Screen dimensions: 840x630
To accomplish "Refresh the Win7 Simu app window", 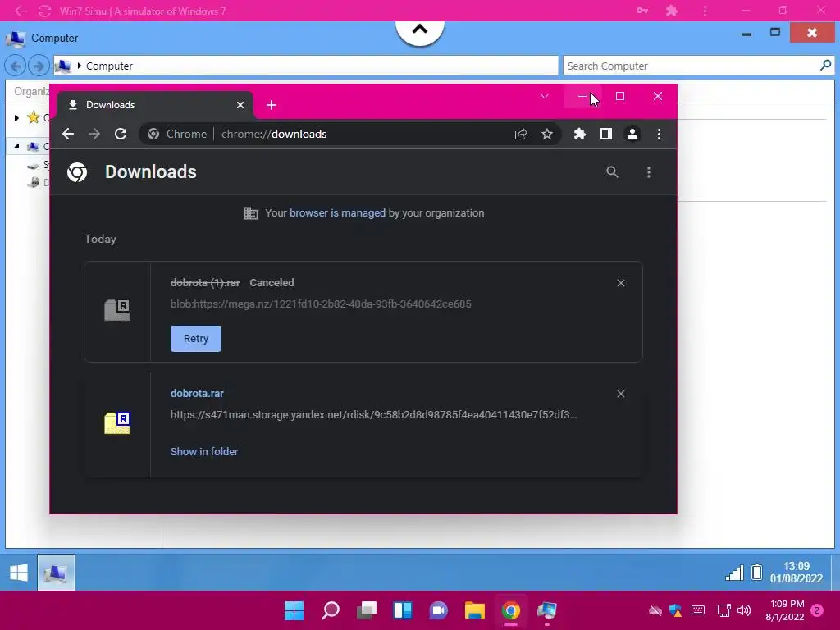I will point(44,11).
